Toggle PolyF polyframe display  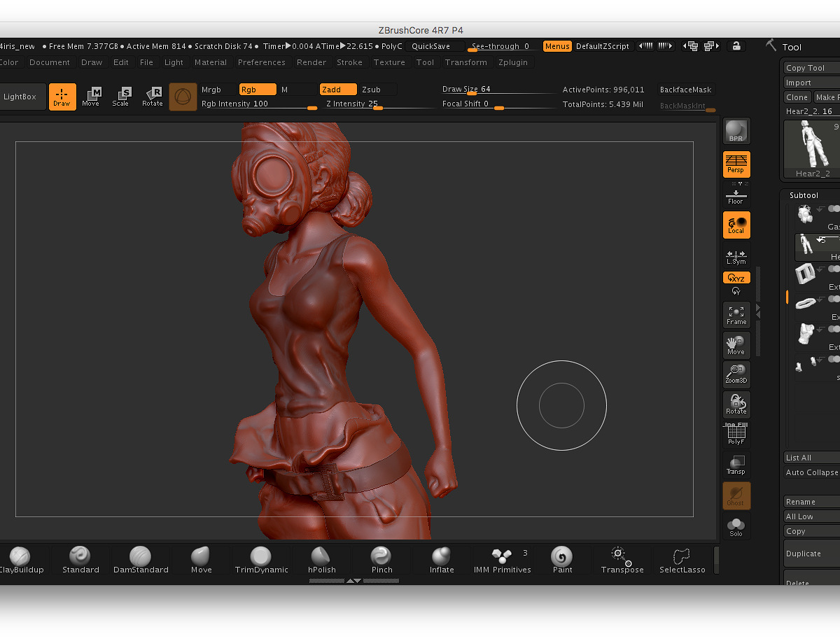736,435
